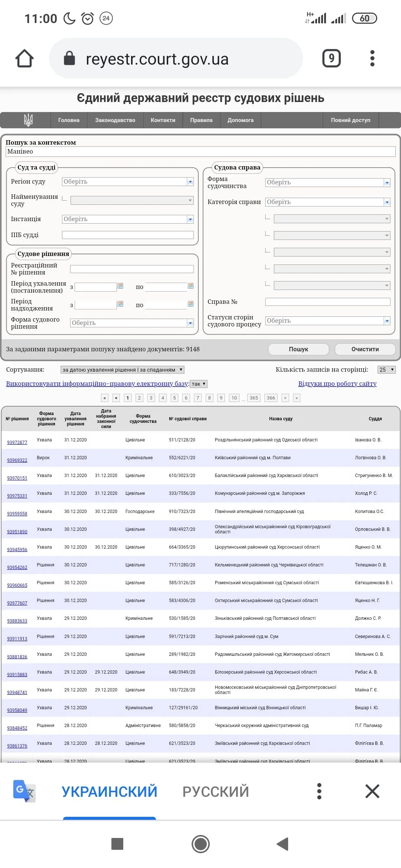
Task: Go to results page 5
Action: pos(175,398)
